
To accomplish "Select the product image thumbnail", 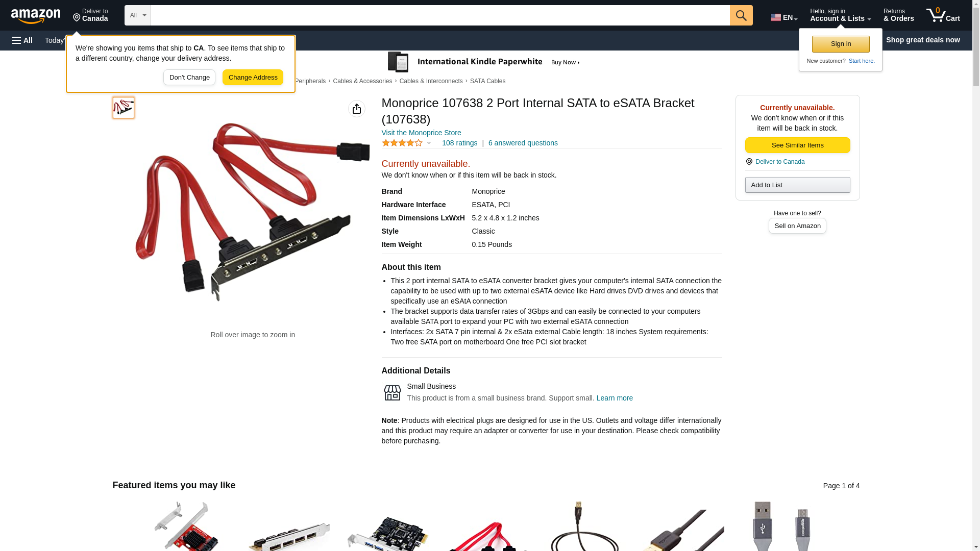I will point(124,108).
